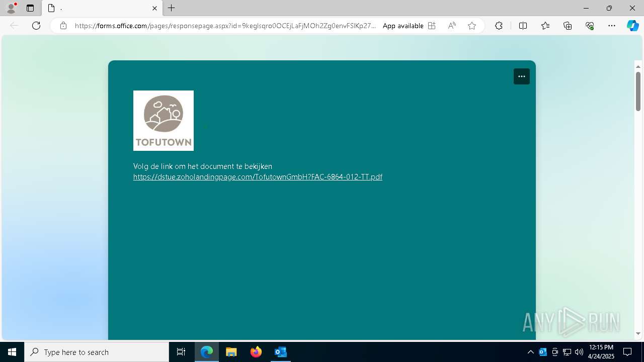This screenshot has height=362, width=644.
Task: Open File Explorer from taskbar
Action: coord(231,352)
